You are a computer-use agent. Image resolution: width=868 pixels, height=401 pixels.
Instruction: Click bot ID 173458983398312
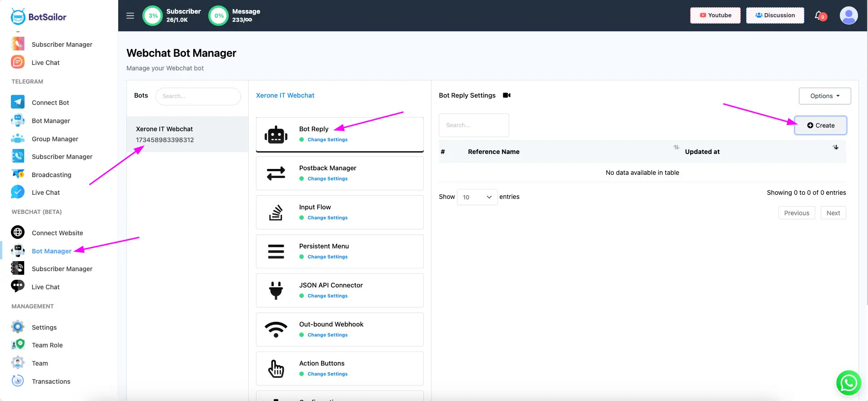tap(165, 140)
